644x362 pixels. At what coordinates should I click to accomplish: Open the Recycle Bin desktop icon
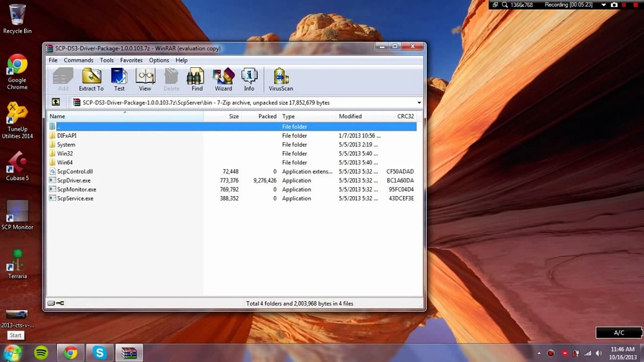tap(17, 19)
